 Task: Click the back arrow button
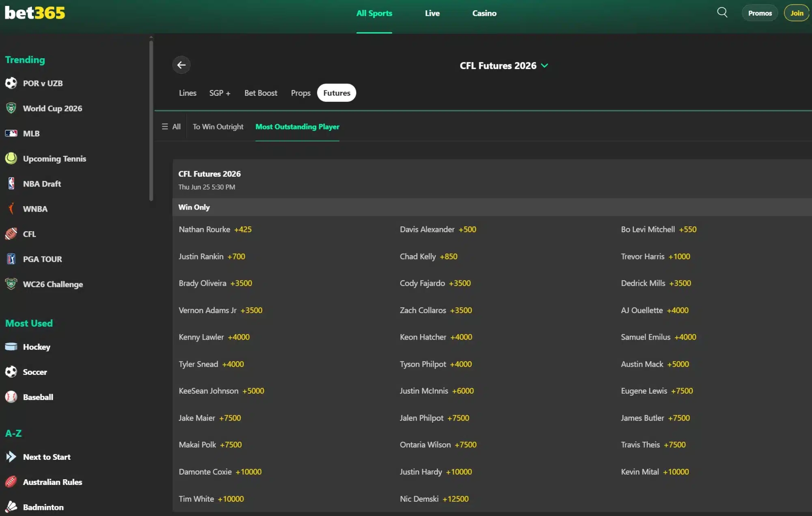point(181,65)
